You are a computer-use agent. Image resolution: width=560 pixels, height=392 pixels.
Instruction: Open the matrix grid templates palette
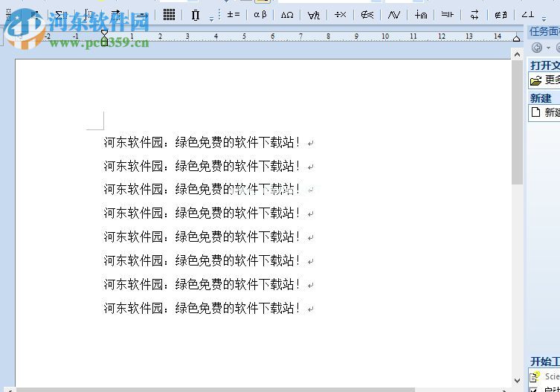[x=169, y=15]
